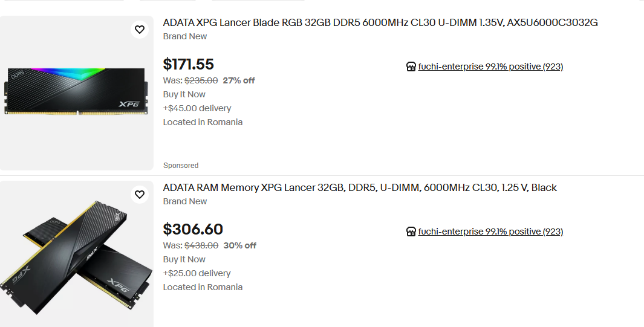Visit the fuchi-enterprise seller link for the $171.55 item
Viewport: 644px width, 327px height.
pyautogui.click(x=490, y=67)
